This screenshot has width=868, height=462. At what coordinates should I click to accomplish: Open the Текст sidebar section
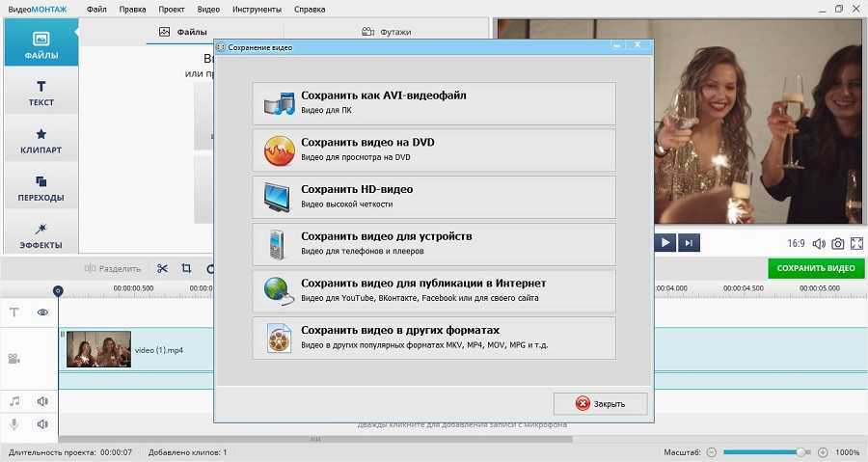pyautogui.click(x=39, y=94)
